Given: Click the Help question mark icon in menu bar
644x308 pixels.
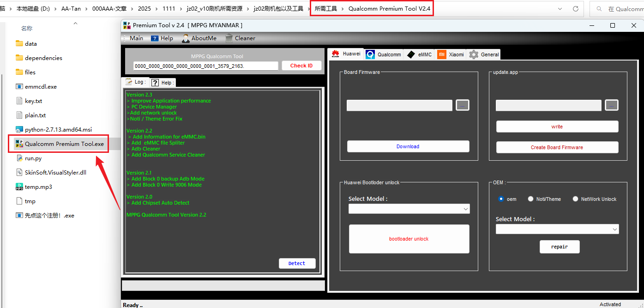Looking at the screenshot, I should click(155, 38).
